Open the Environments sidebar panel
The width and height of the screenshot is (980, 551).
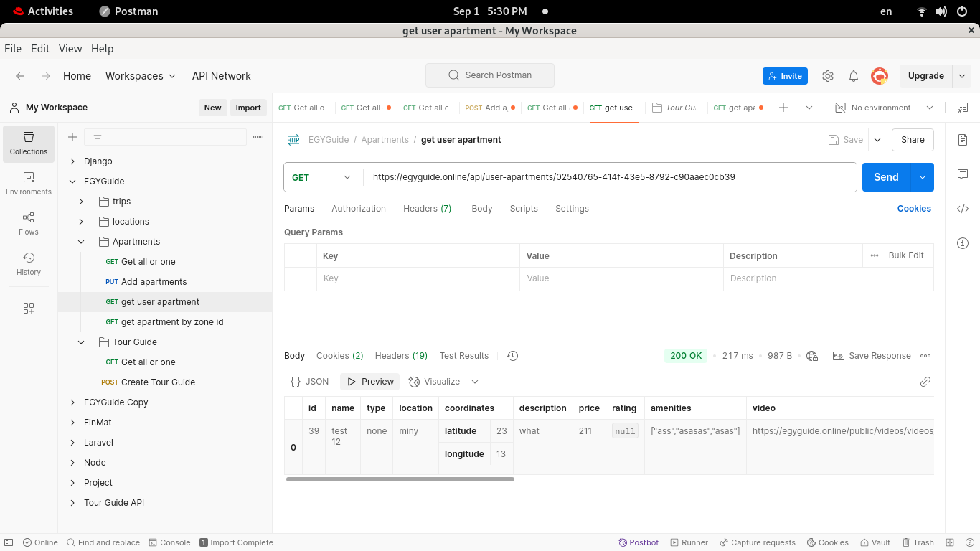29,184
